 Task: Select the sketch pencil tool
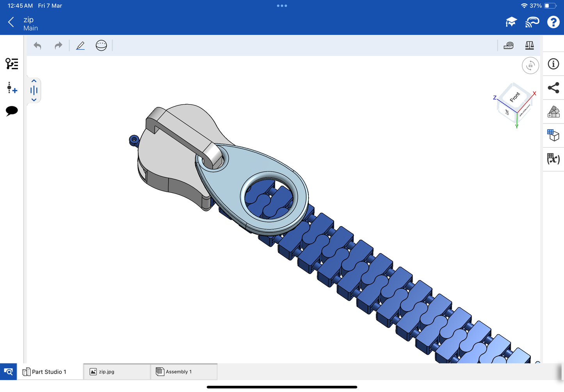[80, 46]
